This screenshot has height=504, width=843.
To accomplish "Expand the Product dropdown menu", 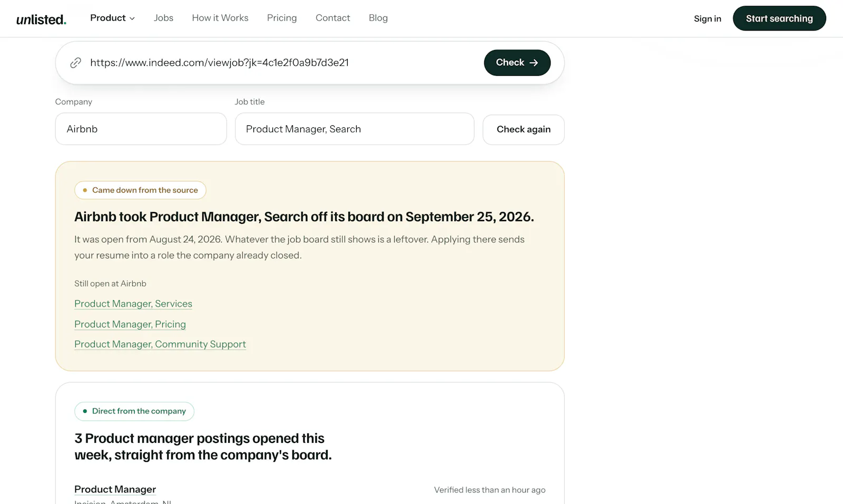I will tap(112, 18).
